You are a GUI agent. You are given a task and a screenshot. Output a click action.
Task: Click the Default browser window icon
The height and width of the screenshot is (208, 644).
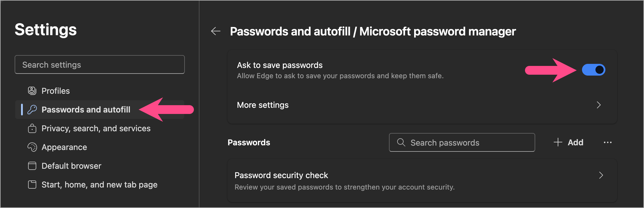32,166
